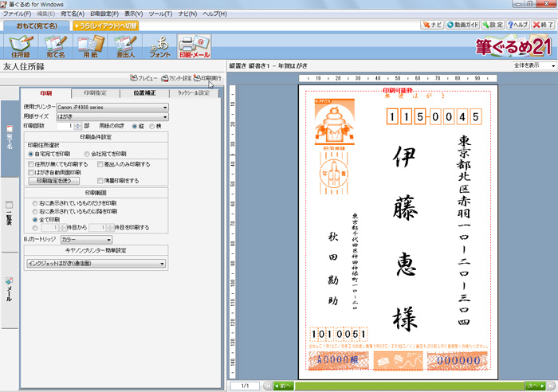Click the 印刷部数 copies input field
558x392 pixels.
(64, 126)
